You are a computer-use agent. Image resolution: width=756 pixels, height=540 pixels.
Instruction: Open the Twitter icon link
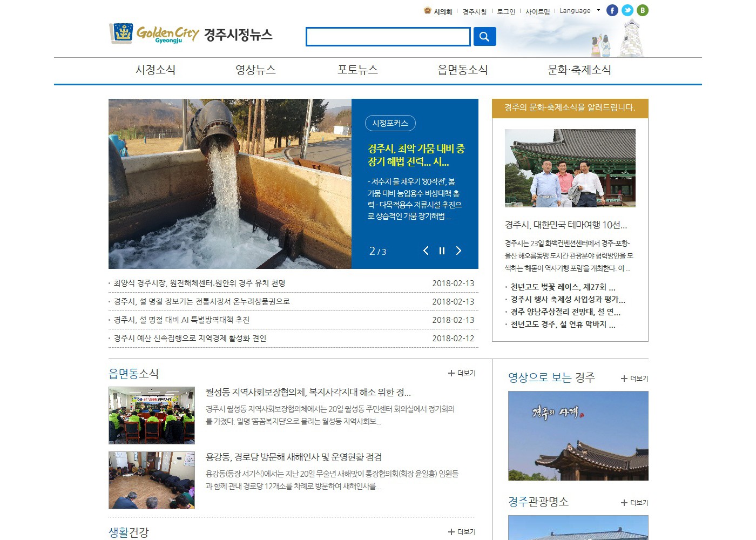coord(627,10)
